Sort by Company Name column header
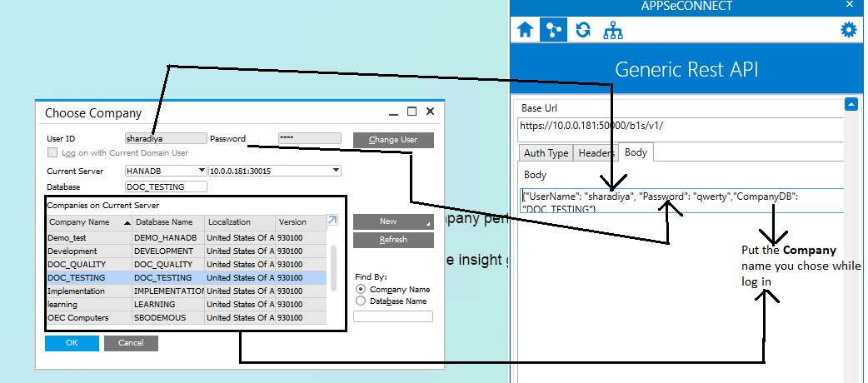 tap(88, 222)
